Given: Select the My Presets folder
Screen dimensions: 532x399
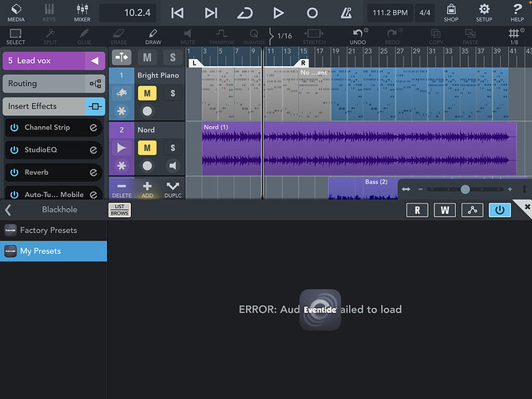Looking at the screenshot, I should tap(54, 251).
